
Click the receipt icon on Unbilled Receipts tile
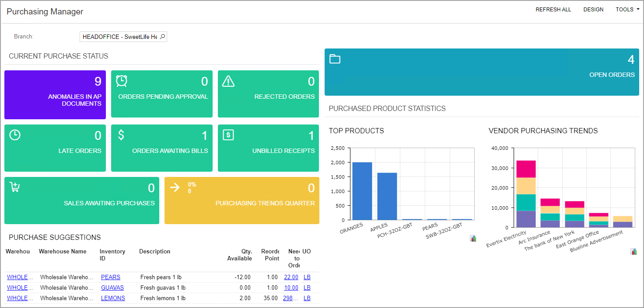pos(228,135)
